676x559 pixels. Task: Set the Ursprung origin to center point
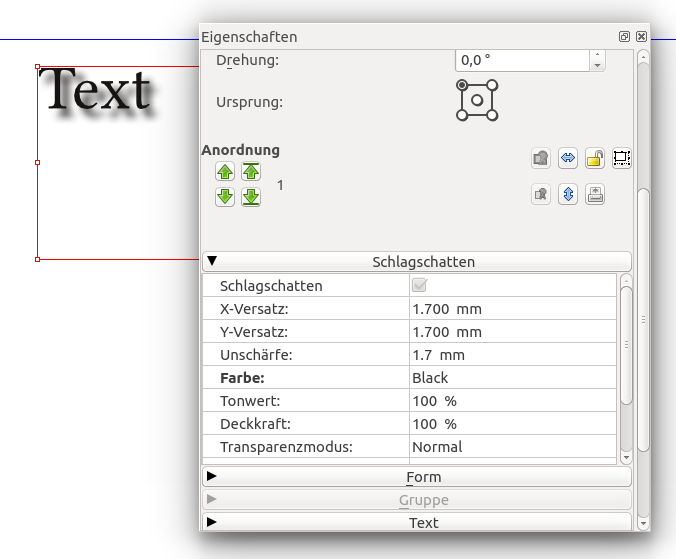(477, 100)
